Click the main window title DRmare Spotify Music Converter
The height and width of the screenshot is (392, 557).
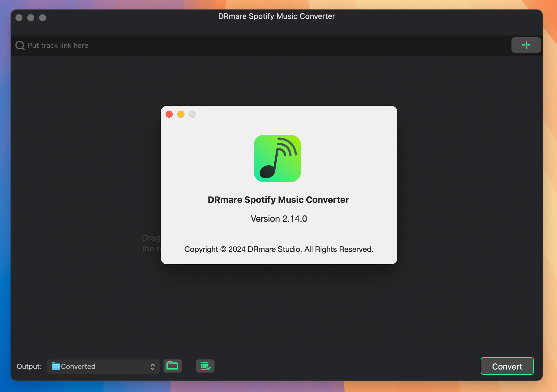[276, 16]
